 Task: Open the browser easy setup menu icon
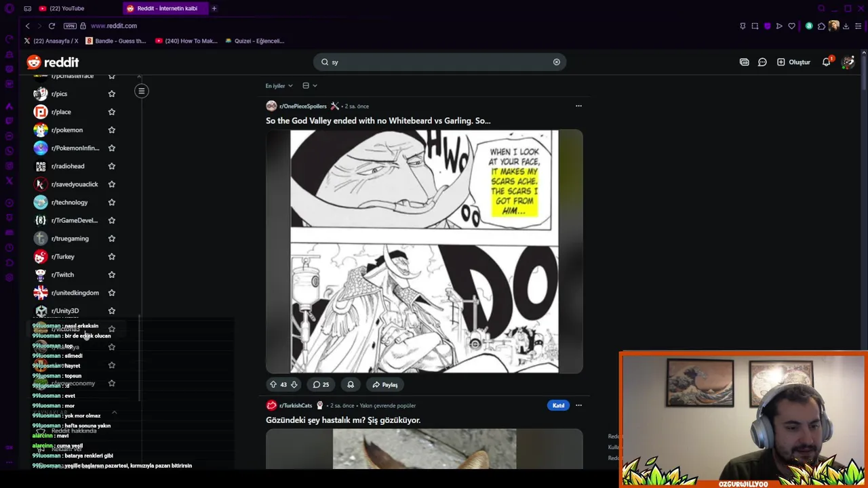858,26
